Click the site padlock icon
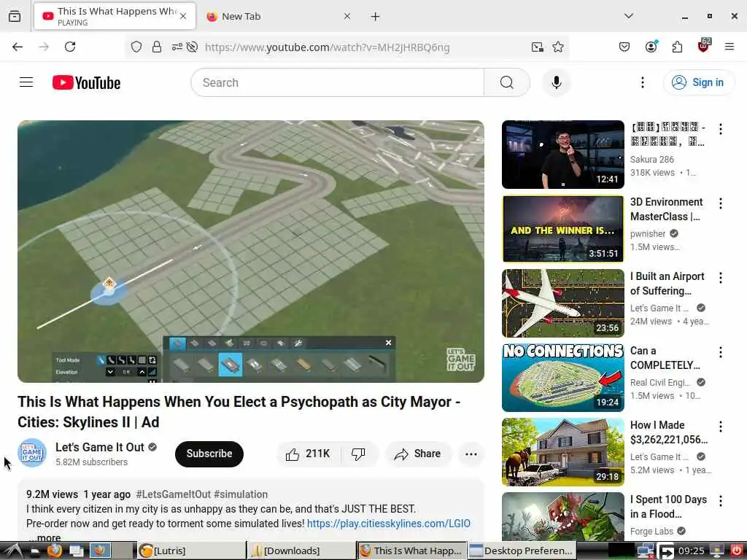The width and height of the screenshot is (747, 560). pyautogui.click(x=157, y=47)
